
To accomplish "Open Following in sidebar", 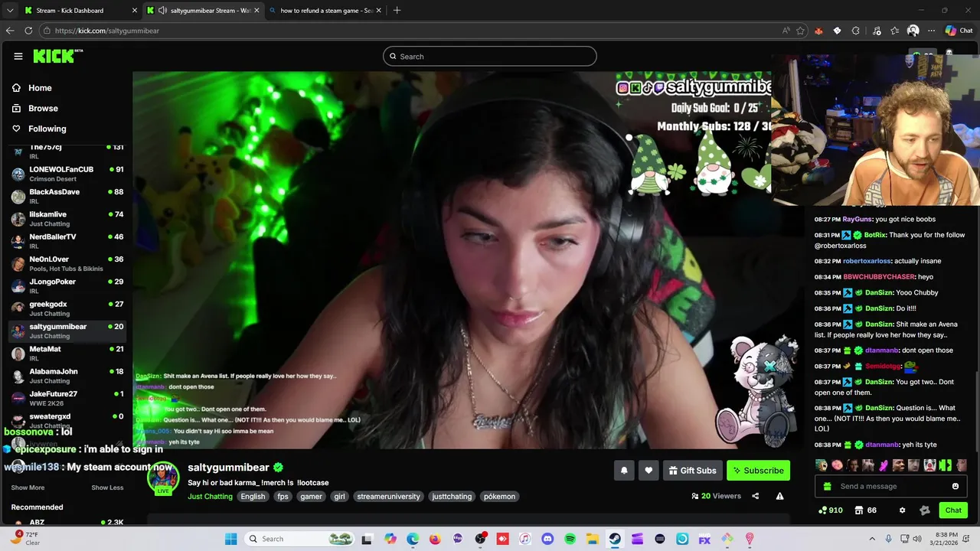I will pos(39,129).
